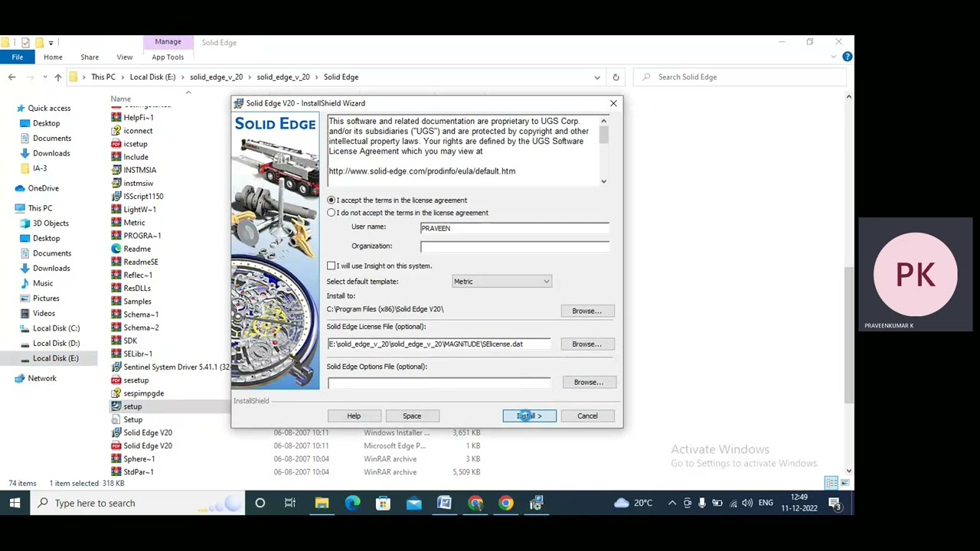
Task: Click the Space button in the wizard
Action: click(x=412, y=416)
